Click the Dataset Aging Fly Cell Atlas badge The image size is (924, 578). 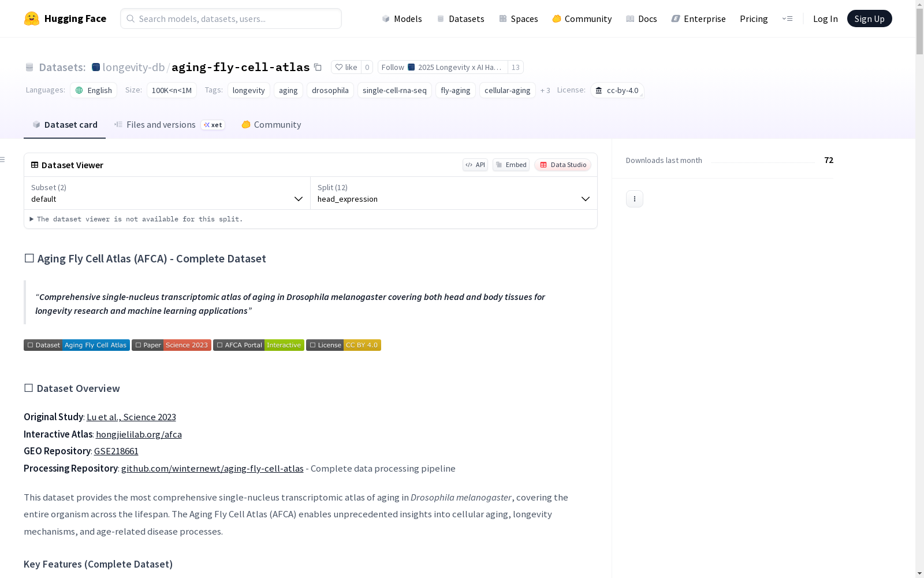click(77, 345)
